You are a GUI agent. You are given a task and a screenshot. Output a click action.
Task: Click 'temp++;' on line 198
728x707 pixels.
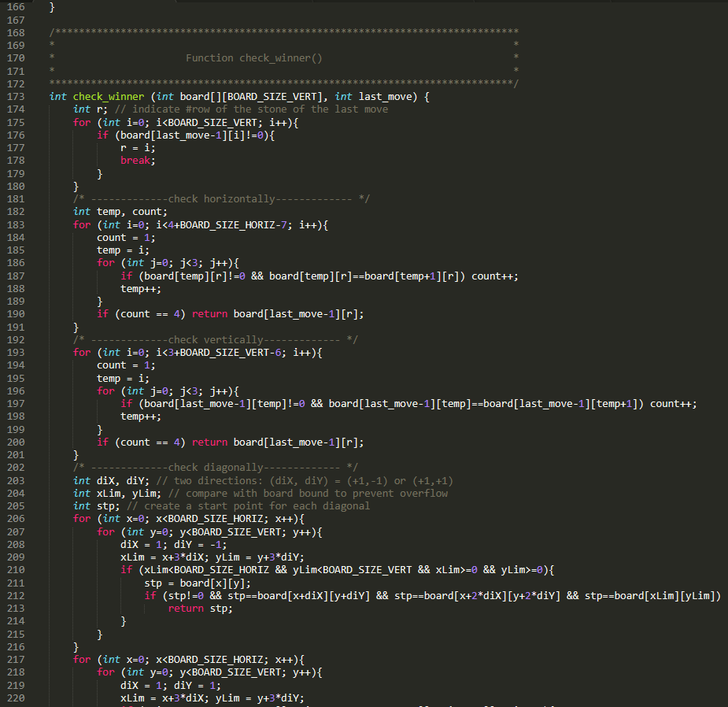click(141, 416)
